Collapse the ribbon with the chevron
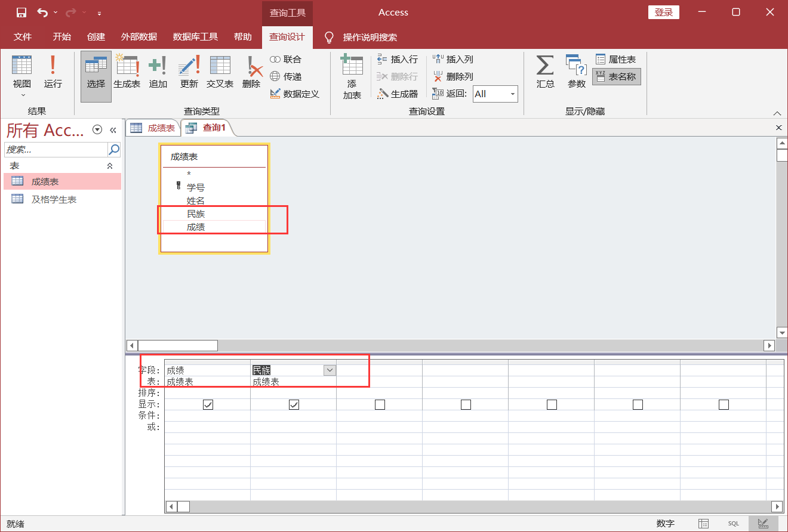Image resolution: width=788 pixels, height=532 pixels. coord(777,113)
